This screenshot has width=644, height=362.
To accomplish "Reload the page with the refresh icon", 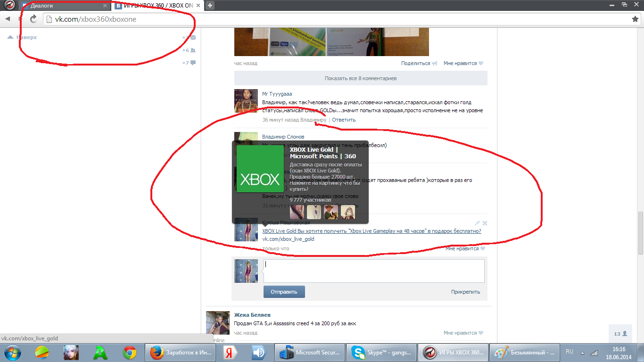I will (x=33, y=19).
